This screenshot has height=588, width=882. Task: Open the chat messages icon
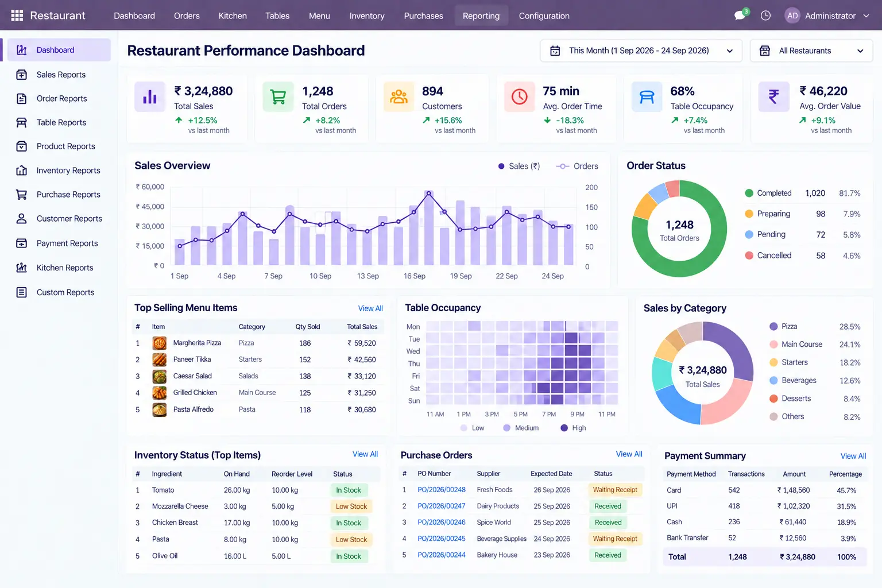tap(740, 16)
